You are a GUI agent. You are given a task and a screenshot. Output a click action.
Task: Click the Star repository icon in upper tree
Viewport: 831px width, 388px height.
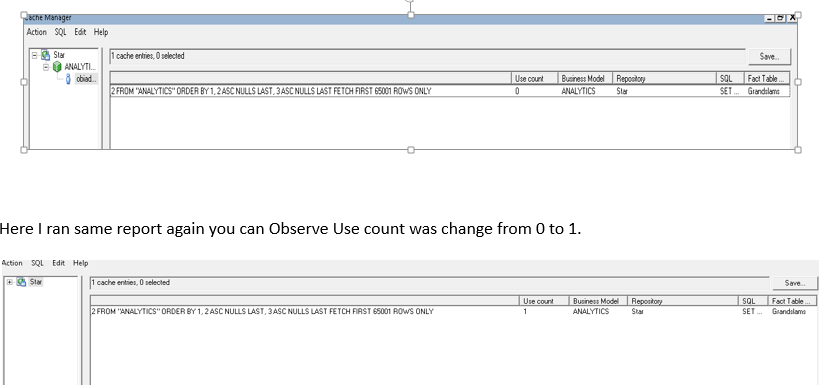(46, 55)
